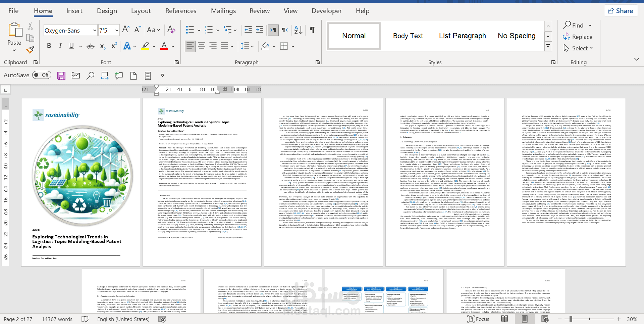Apply Body Text style
The width and height of the screenshot is (644, 324).
point(408,36)
